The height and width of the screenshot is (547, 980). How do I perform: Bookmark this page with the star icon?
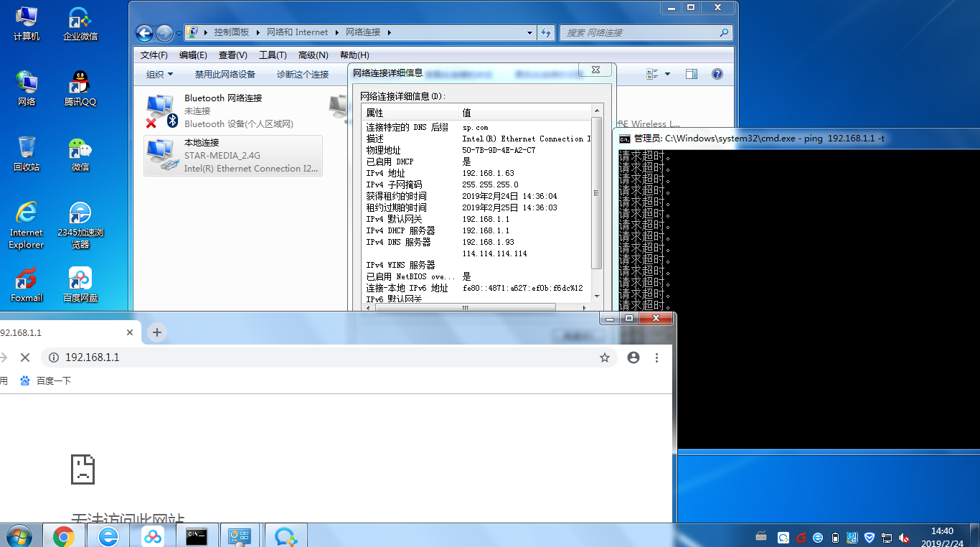[605, 357]
